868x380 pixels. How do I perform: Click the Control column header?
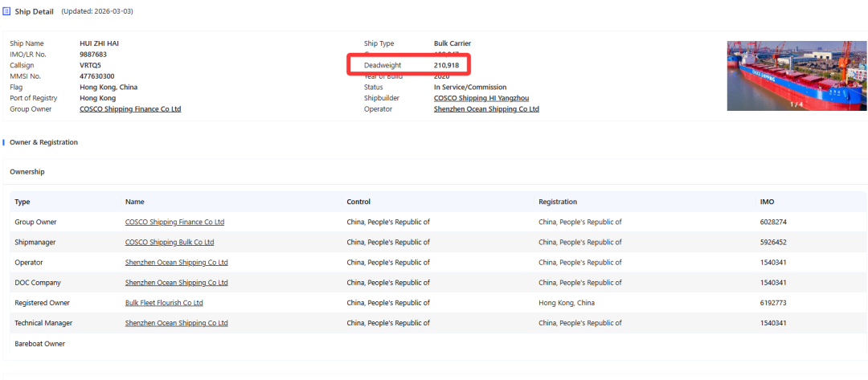point(358,202)
